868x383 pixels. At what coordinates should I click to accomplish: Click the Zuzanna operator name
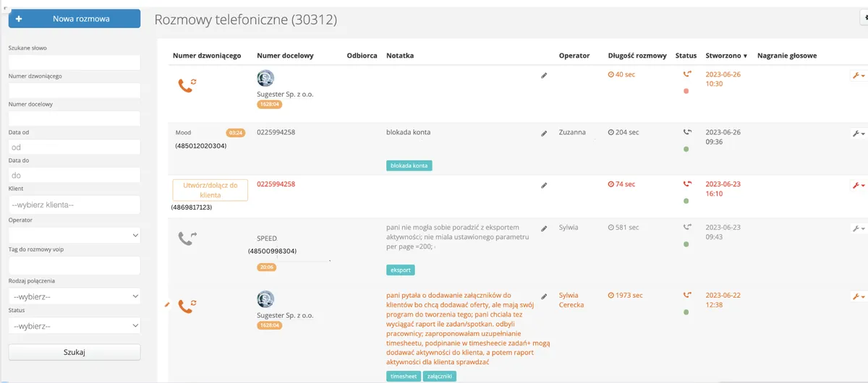point(572,133)
